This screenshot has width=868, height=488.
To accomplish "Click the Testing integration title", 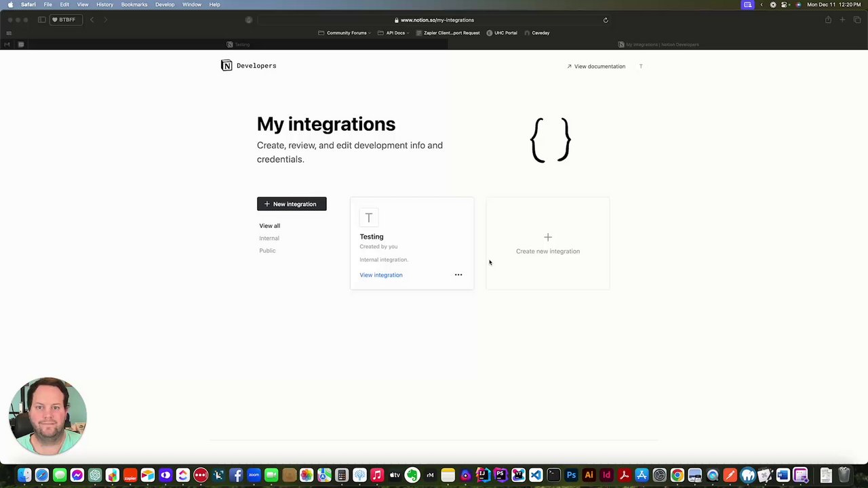I will click(x=372, y=237).
